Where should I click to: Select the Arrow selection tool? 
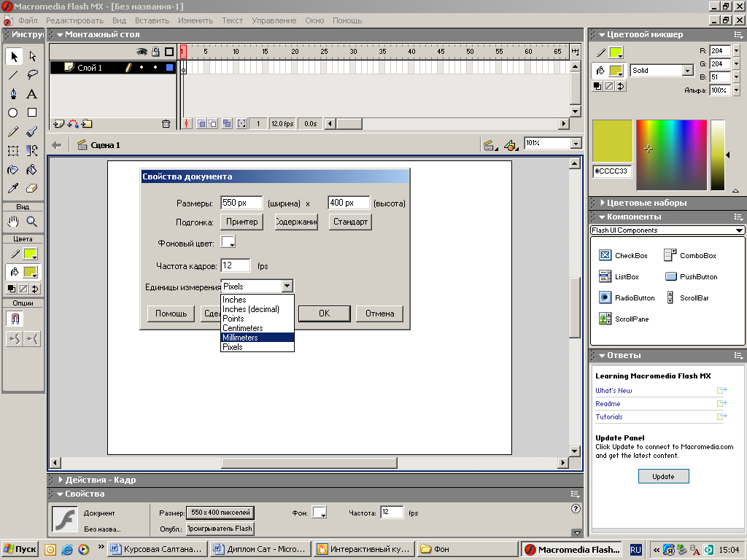click(x=13, y=56)
